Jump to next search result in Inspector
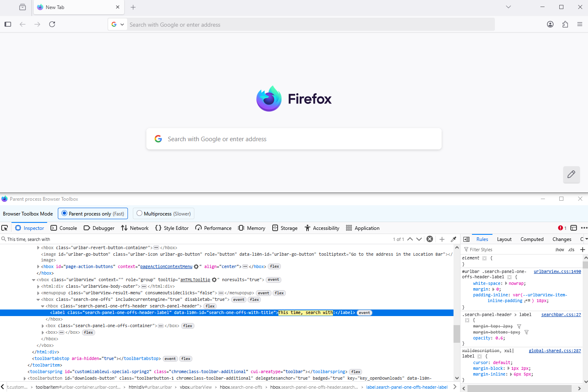This screenshot has height=392, width=588. point(419,239)
